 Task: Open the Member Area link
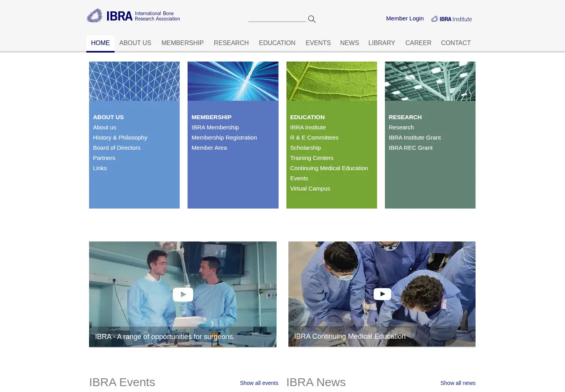coord(209,148)
